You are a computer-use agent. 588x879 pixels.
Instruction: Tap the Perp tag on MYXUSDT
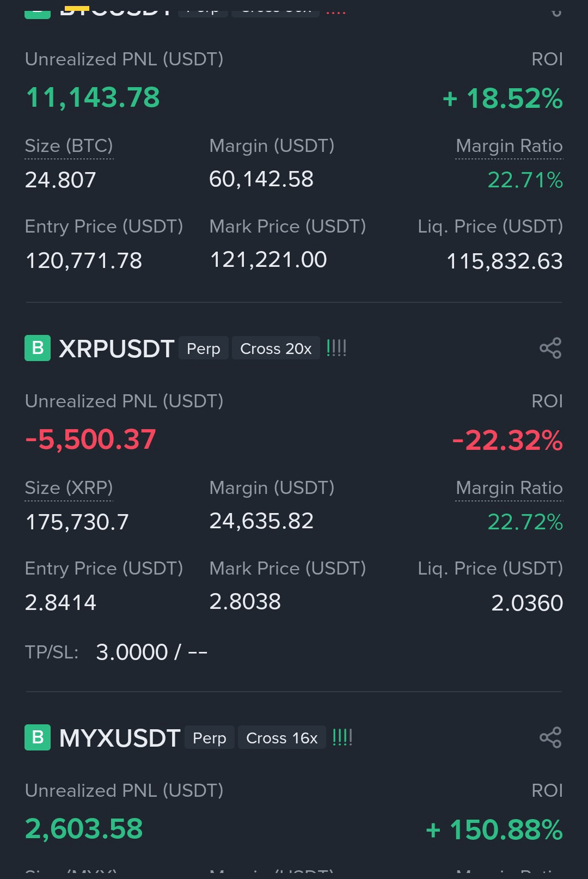[x=210, y=738]
